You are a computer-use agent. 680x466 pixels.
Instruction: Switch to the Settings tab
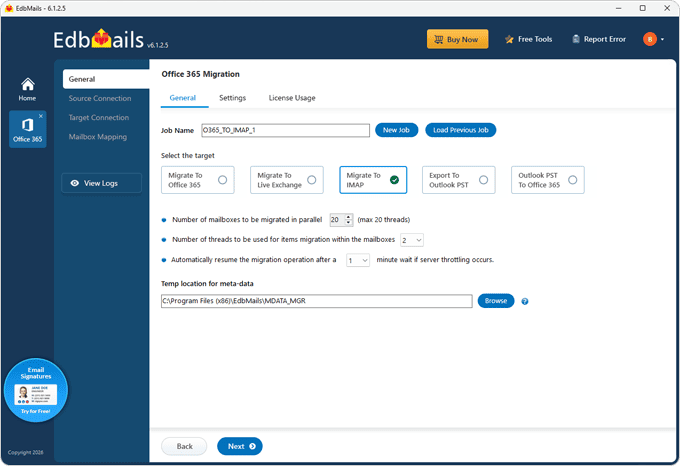232,98
